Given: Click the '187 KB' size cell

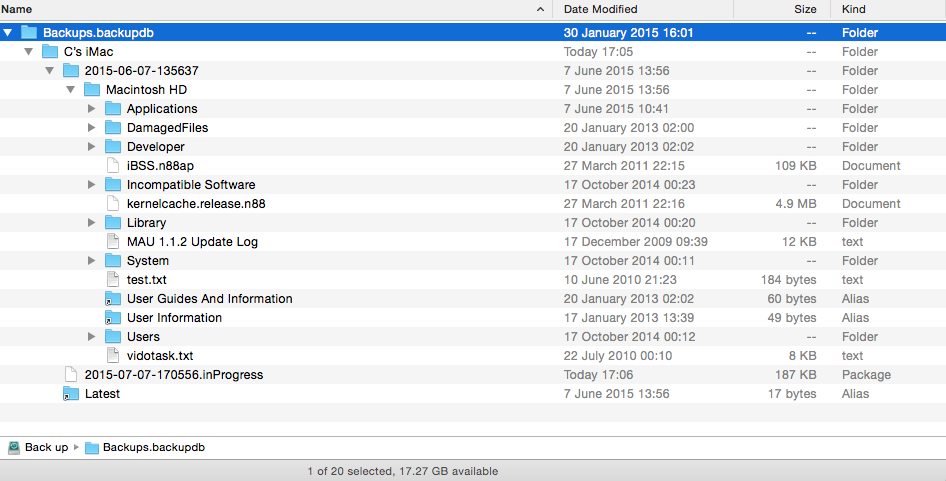Looking at the screenshot, I should [796, 375].
